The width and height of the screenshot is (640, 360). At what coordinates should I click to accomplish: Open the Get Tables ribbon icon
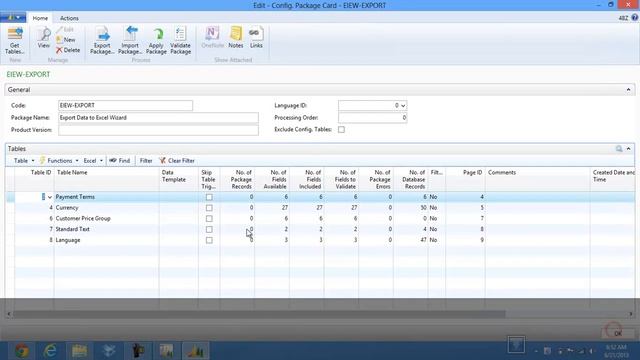click(14, 40)
